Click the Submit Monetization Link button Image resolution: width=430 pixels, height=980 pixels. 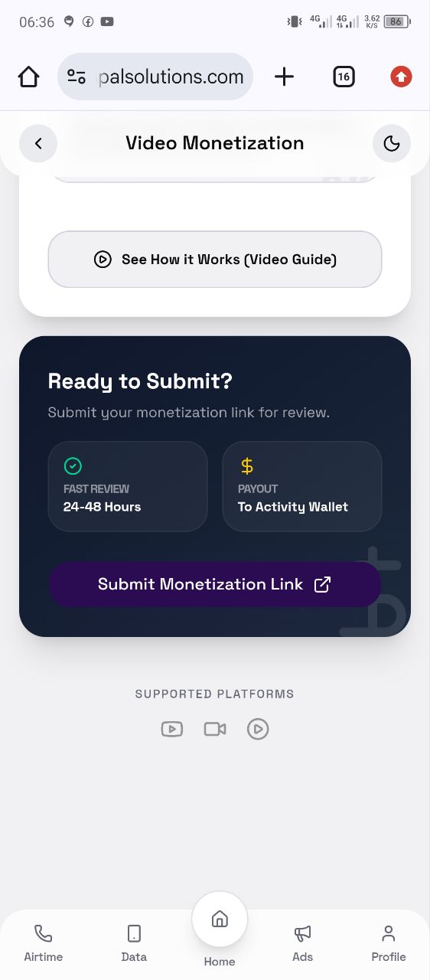pos(215,584)
